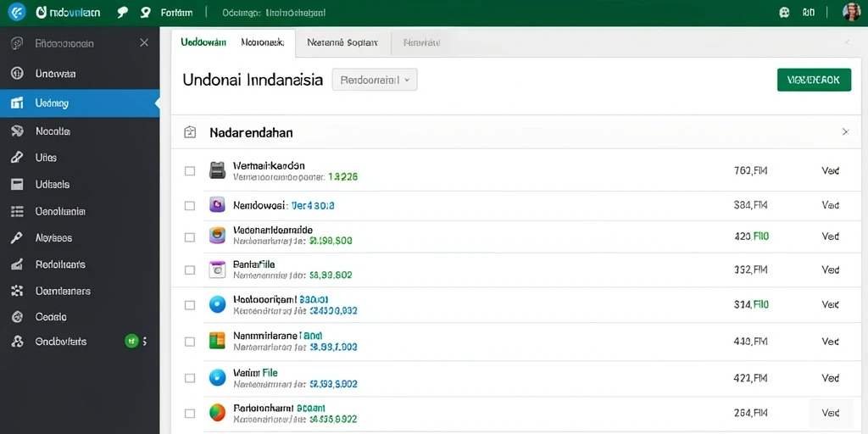Open the speech bubble comments icon
Image resolution: width=868 pixels, height=434 pixels.
(x=123, y=12)
